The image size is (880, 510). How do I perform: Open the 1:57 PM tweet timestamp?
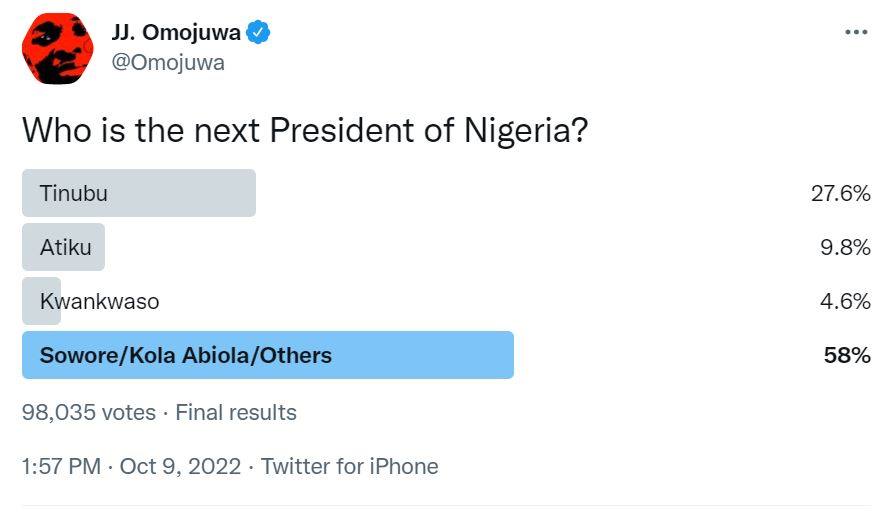pyautogui.click(x=61, y=467)
